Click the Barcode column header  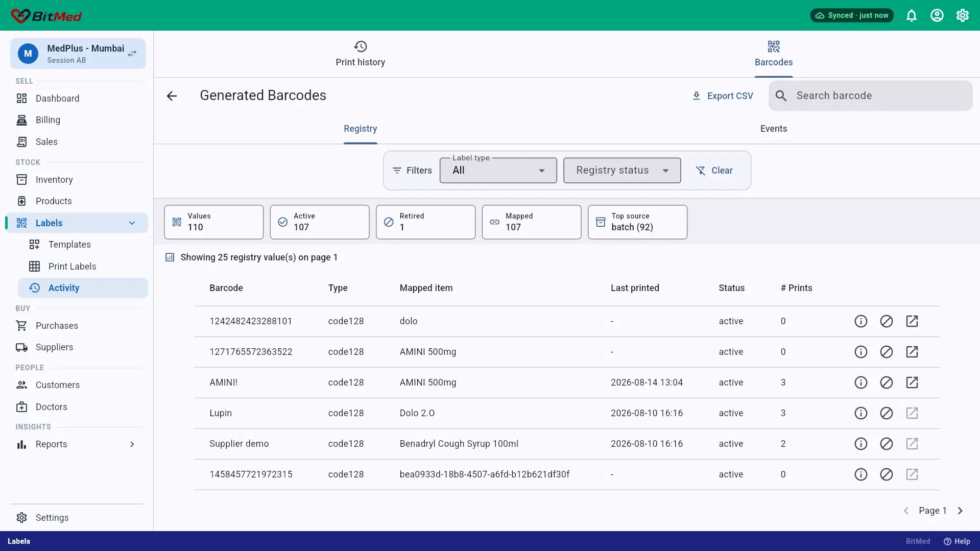226,288
